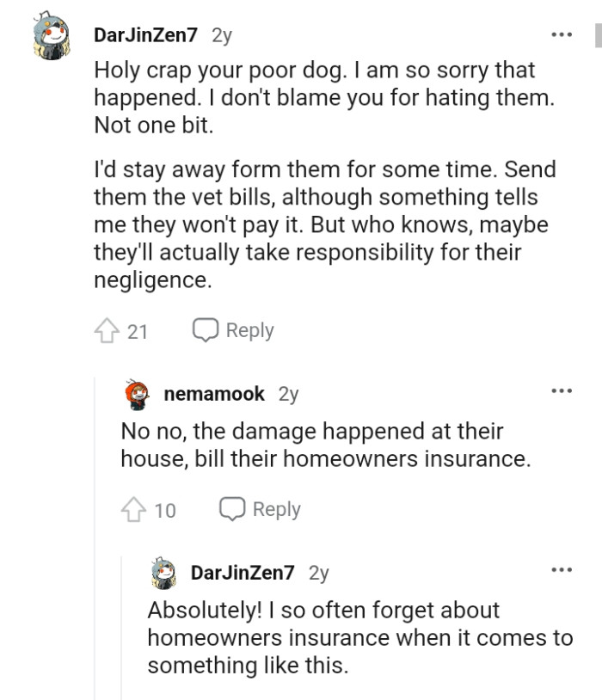Open the overflow menu on nemamook's comment

(562, 390)
